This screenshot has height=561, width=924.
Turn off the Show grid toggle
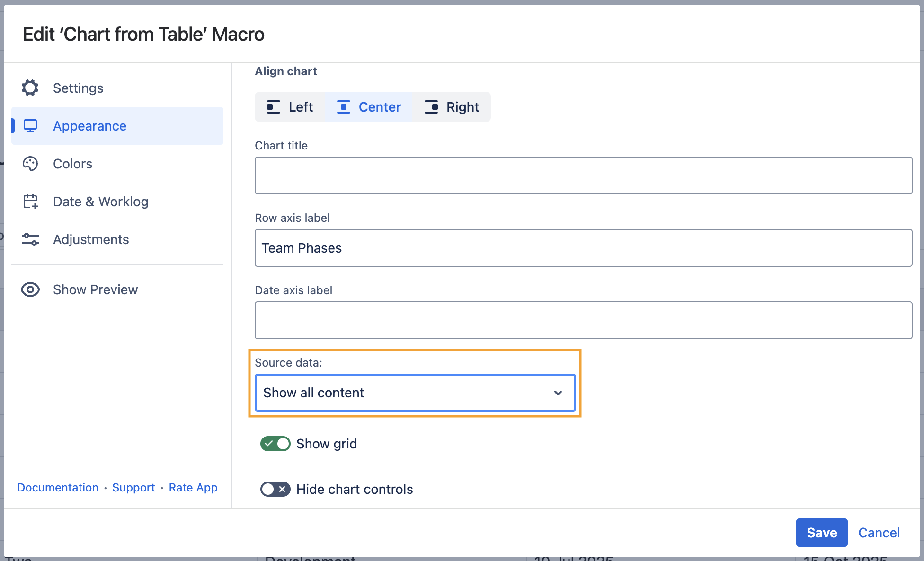(275, 444)
